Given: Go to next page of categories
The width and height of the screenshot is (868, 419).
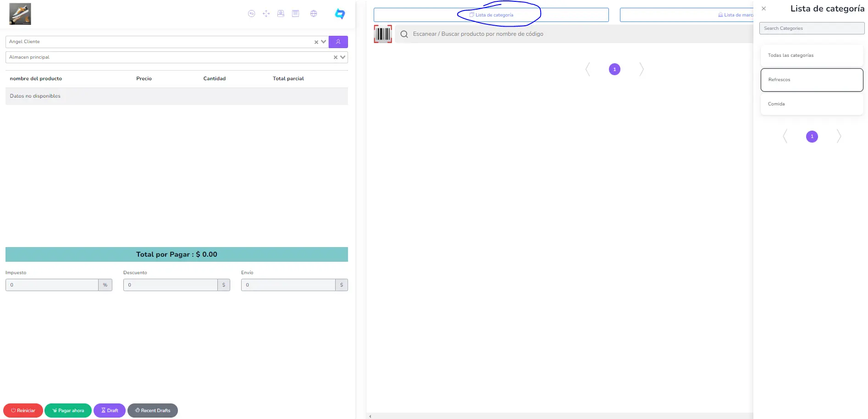Looking at the screenshot, I should click(839, 136).
